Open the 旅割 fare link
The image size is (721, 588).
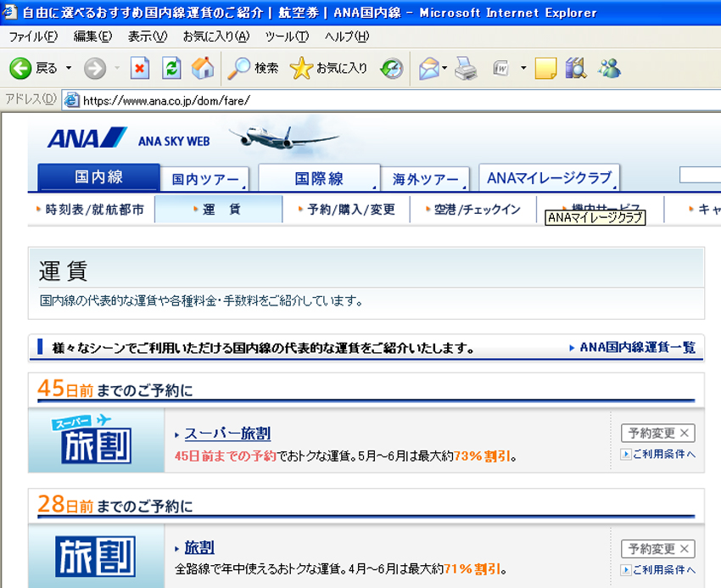click(199, 547)
